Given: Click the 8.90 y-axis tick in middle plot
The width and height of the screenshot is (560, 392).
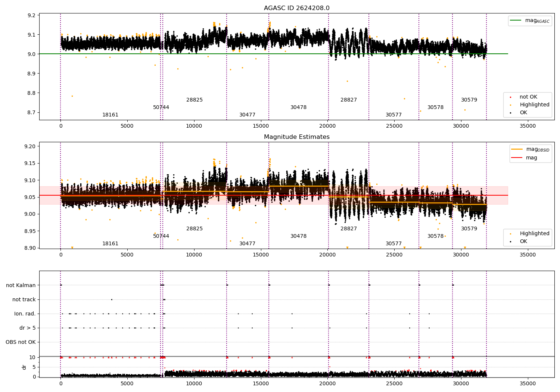Looking at the screenshot, I should (x=30, y=248).
